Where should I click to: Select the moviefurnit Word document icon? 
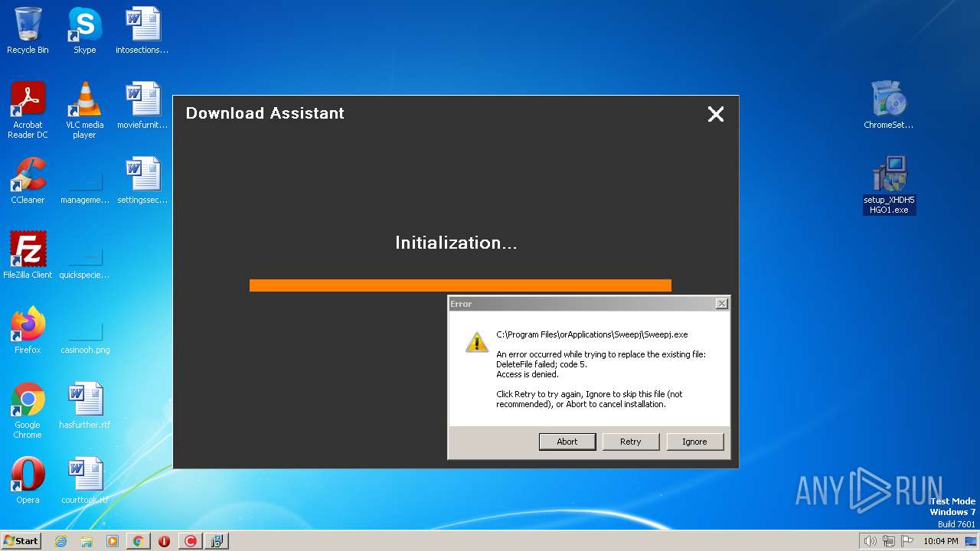click(x=142, y=106)
